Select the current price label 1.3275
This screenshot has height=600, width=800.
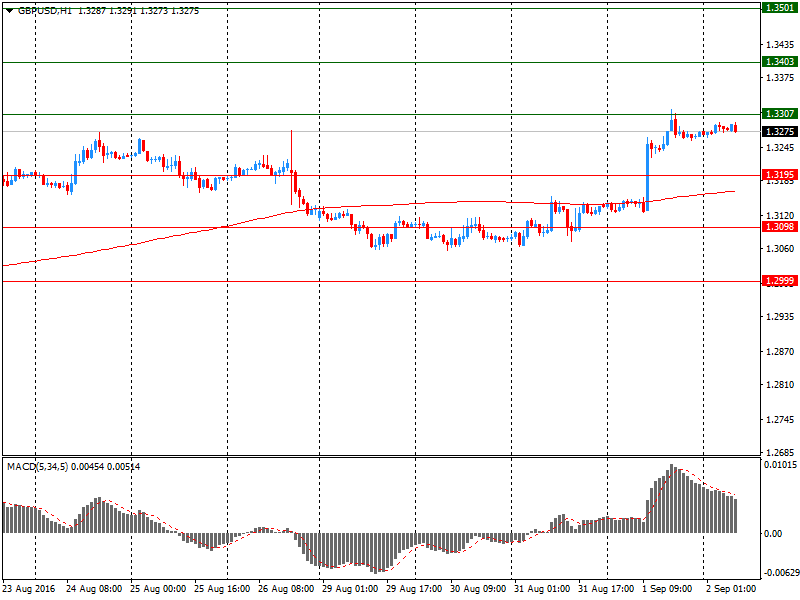(x=780, y=132)
